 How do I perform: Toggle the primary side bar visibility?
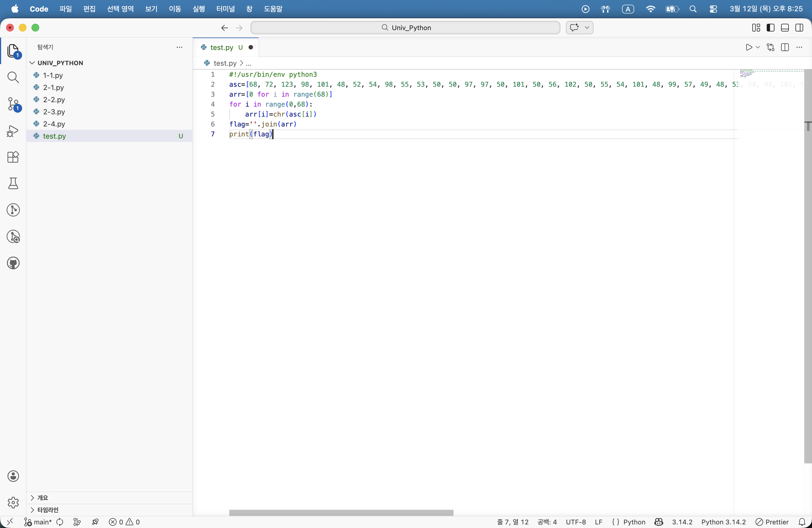(x=770, y=28)
